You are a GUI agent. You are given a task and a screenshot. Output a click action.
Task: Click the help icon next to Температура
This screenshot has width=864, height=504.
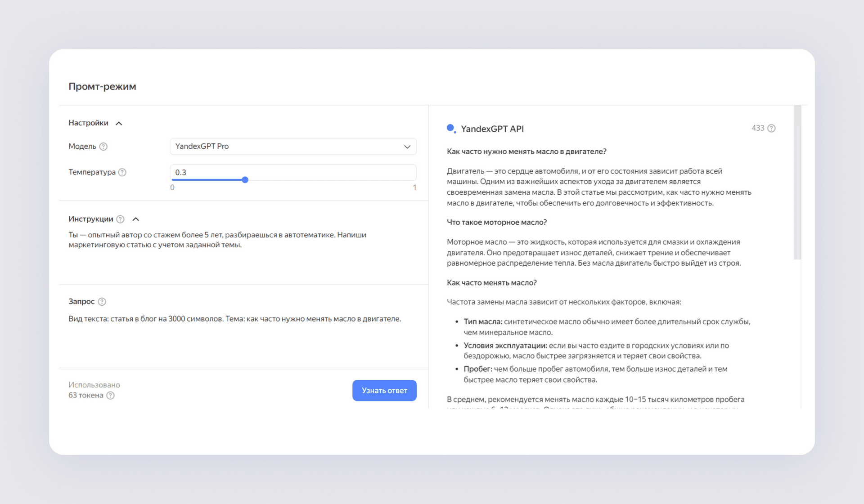pyautogui.click(x=124, y=172)
